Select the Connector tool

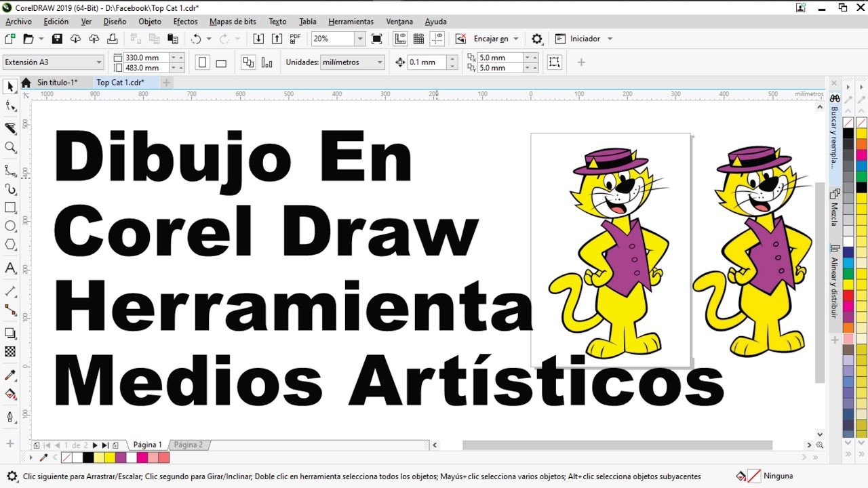(x=10, y=310)
